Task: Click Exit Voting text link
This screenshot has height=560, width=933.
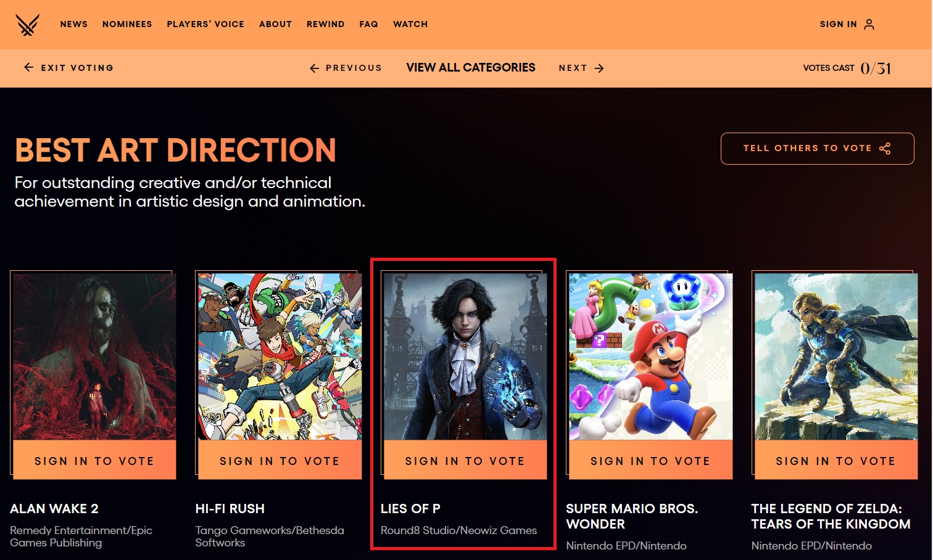Action: point(77,68)
